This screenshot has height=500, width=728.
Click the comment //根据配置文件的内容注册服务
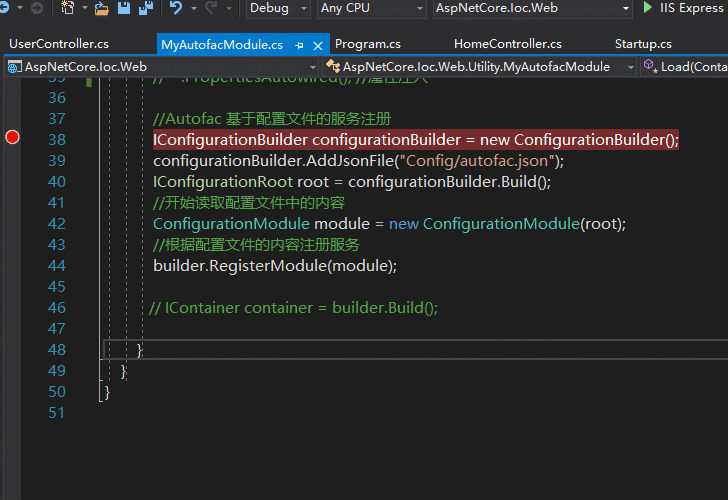[256, 245]
